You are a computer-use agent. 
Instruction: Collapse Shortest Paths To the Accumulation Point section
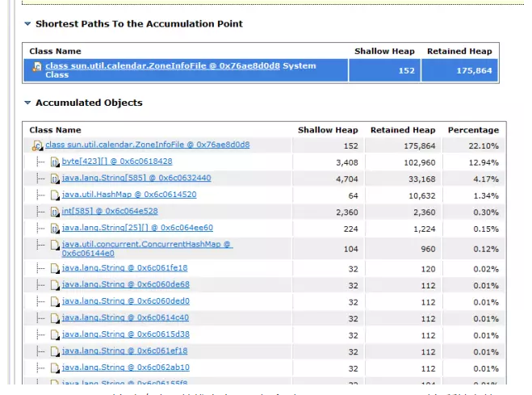pos(27,23)
